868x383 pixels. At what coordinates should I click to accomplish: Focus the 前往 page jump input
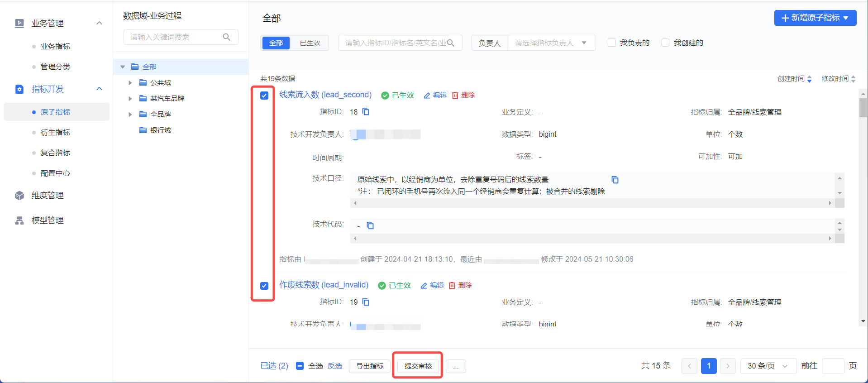click(x=833, y=366)
